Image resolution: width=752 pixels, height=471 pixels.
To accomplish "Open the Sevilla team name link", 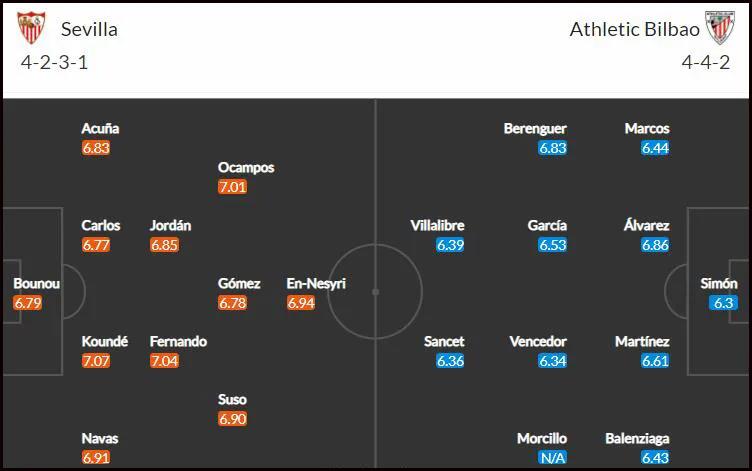I will 89,30.
